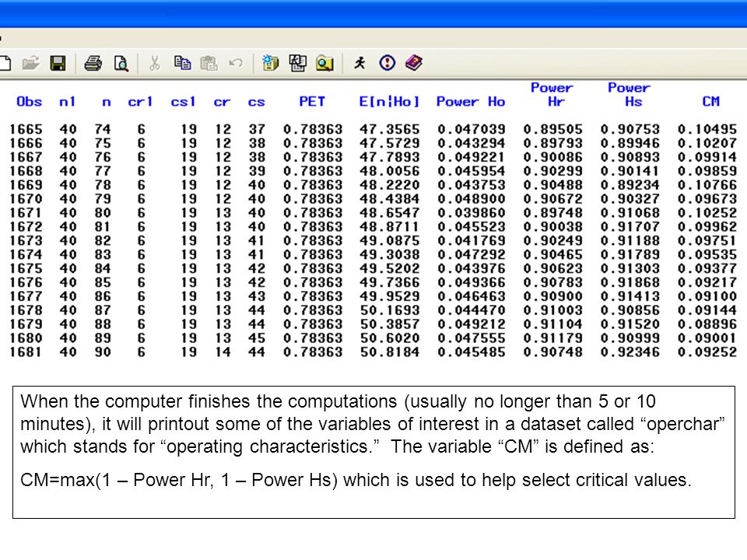Screen dimensions: 747x560
Task: Select the Power Hr value 0.90299
Action: click(x=553, y=171)
